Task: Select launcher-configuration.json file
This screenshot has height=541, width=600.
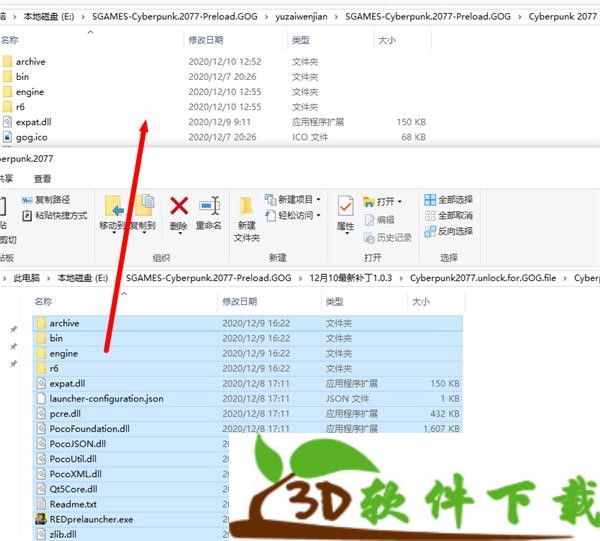Action: click(x=247, y=399)
